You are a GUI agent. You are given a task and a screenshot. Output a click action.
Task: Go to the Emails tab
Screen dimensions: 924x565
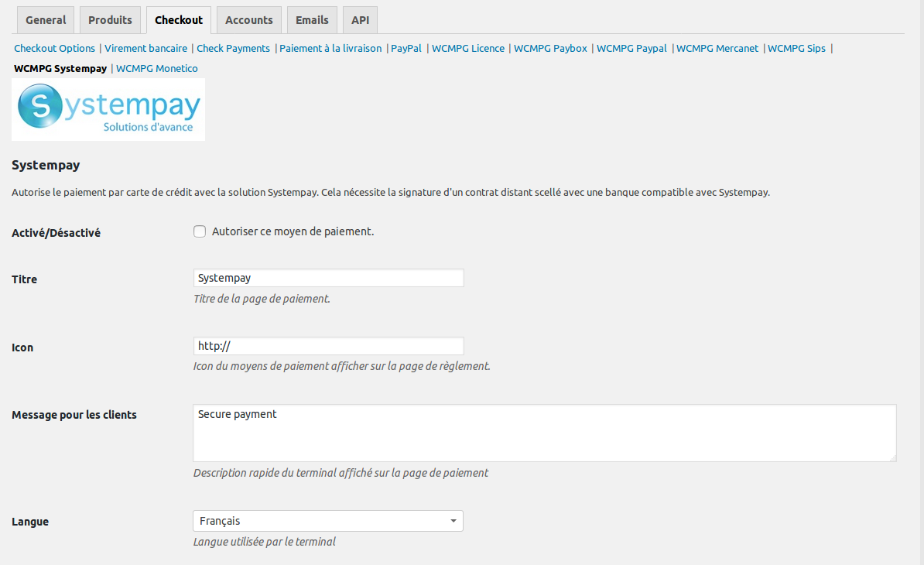pos(312,20)
